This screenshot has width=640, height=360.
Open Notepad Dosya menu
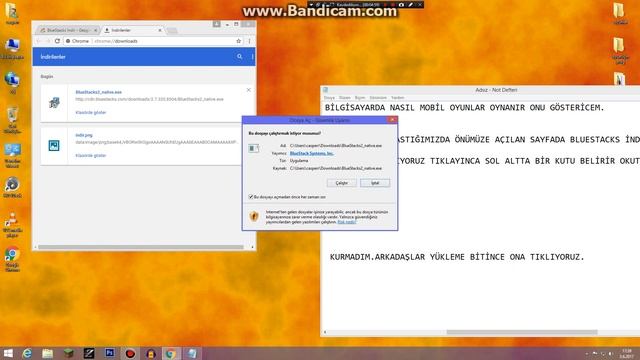click(329, 98)
